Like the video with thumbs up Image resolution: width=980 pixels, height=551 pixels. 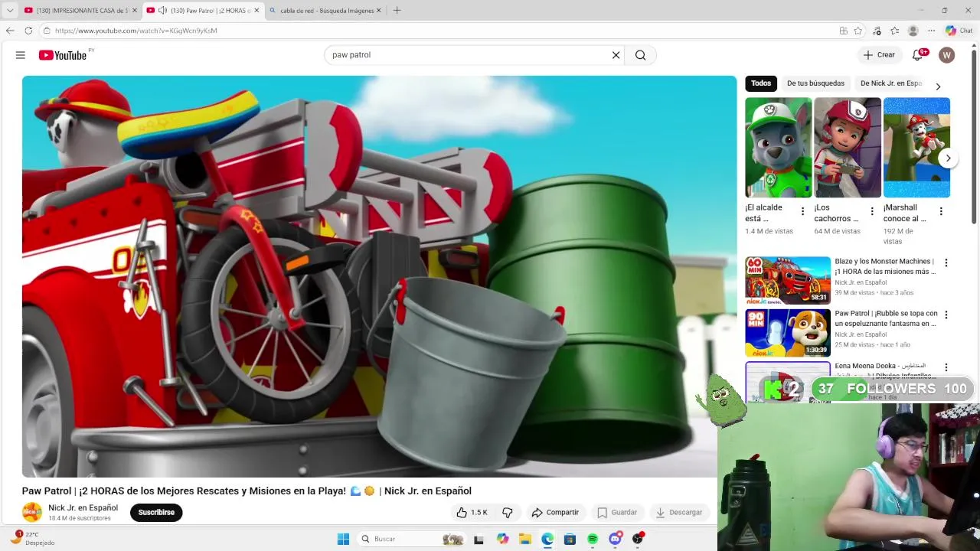(472, 513)
